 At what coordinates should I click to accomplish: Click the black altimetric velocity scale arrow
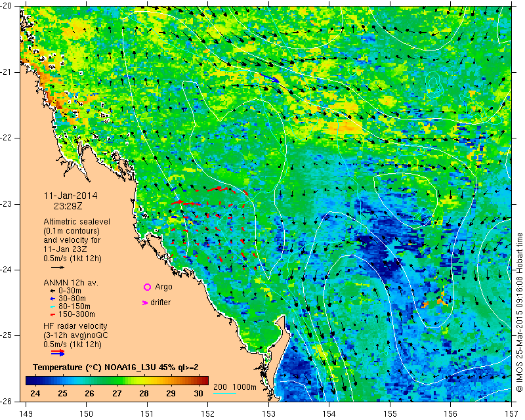58,267
